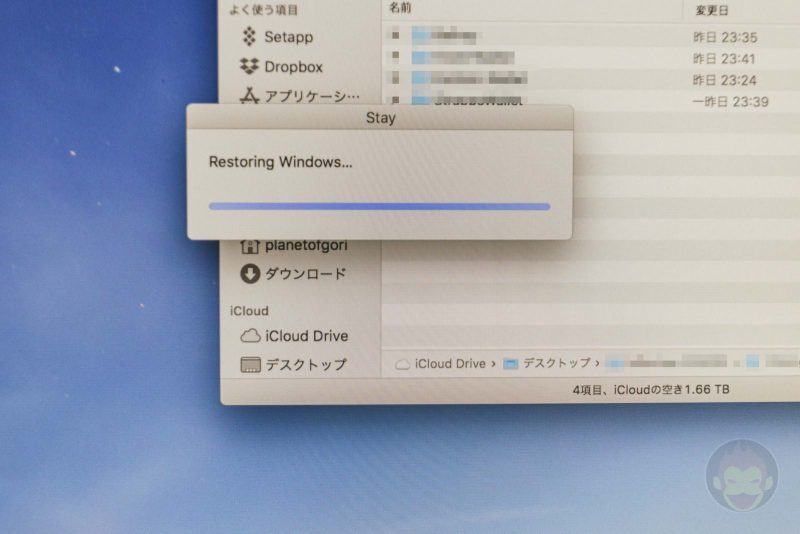Click the iCloud section header in sidebar
Image resolution: width=800 pixels, height=534 pixels.
pos(249,311)
